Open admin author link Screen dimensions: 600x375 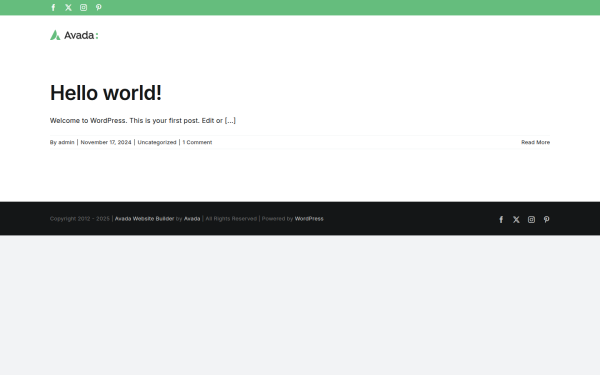click(66, 142)
